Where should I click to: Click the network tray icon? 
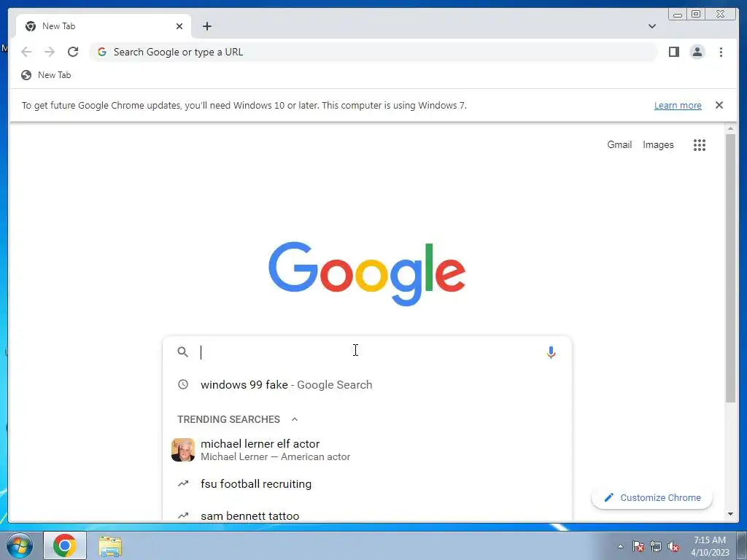(x=656, y=546)
